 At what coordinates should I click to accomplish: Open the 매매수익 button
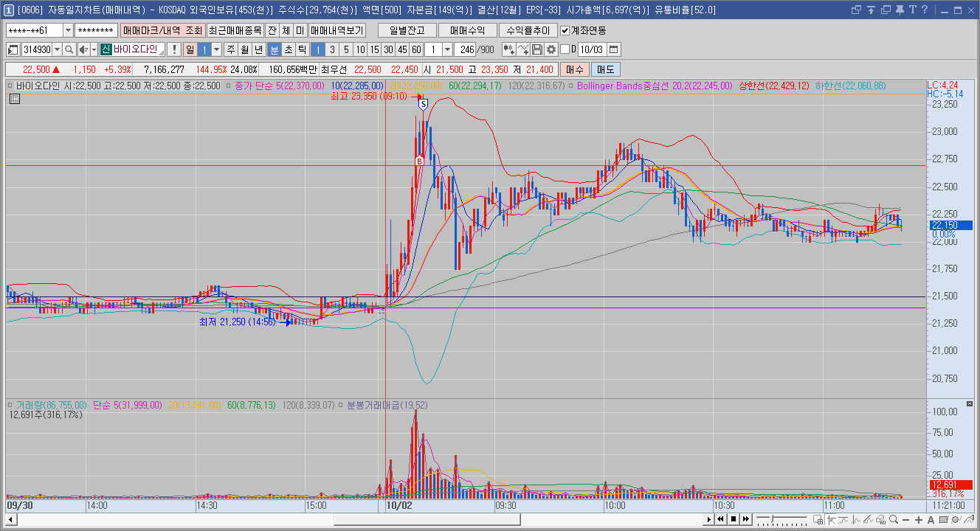pyautogui.click(x=467, y=30)
